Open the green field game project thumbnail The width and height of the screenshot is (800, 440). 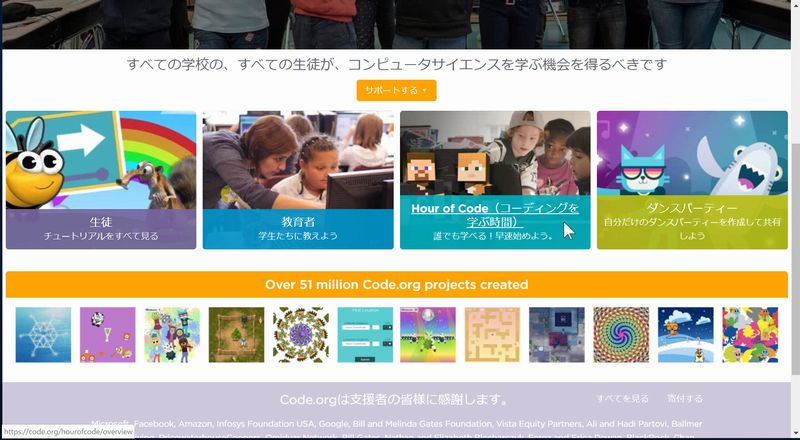coord(236,334)
